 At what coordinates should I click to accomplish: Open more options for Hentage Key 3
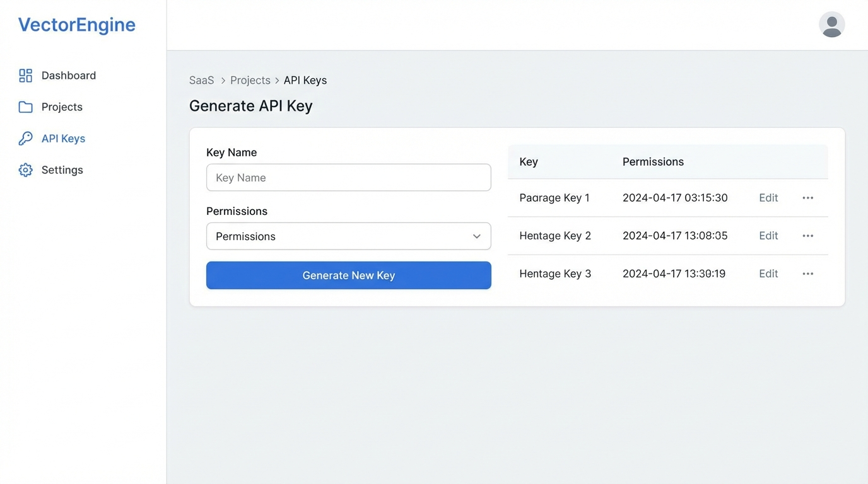click(x=807, y=274)
